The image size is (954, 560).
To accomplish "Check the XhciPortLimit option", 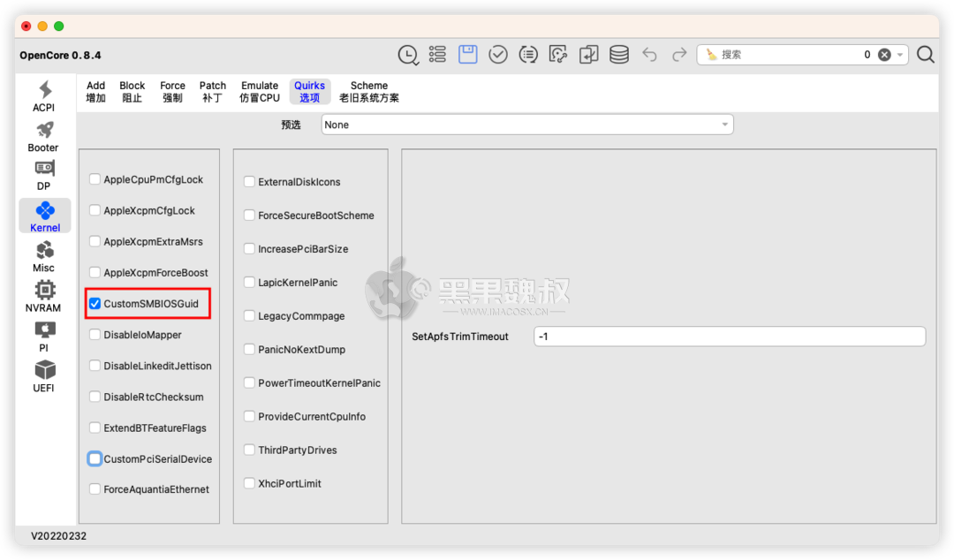I will tap(249, 483).
